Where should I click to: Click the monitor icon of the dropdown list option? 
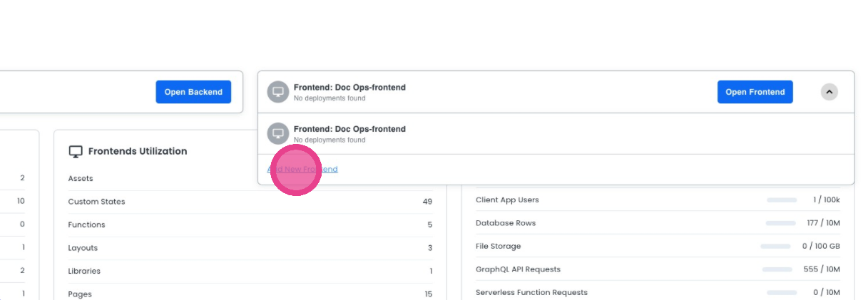click(x=278, y=134)
